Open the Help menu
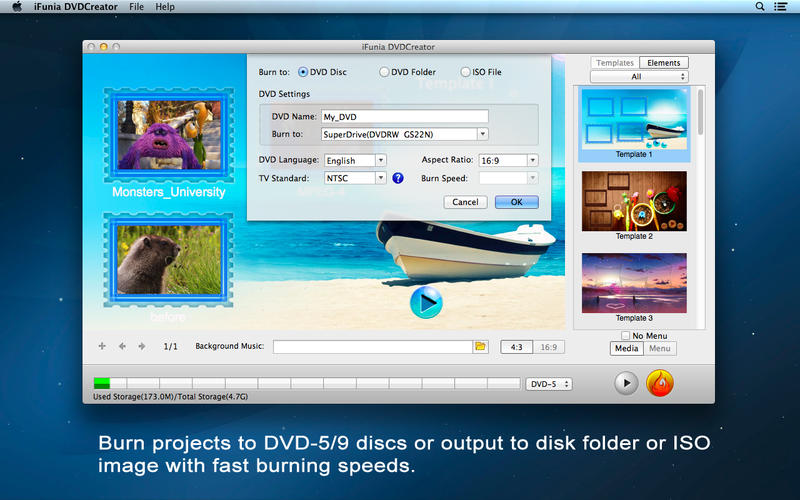 (x=165, y=7)
